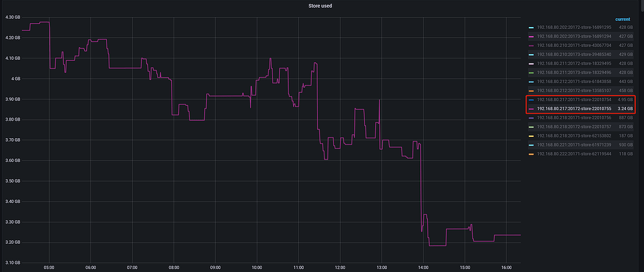Open the "Store used" panel title menu
Viewport: 644px width, 272px height.
click(x=322, y=7)
